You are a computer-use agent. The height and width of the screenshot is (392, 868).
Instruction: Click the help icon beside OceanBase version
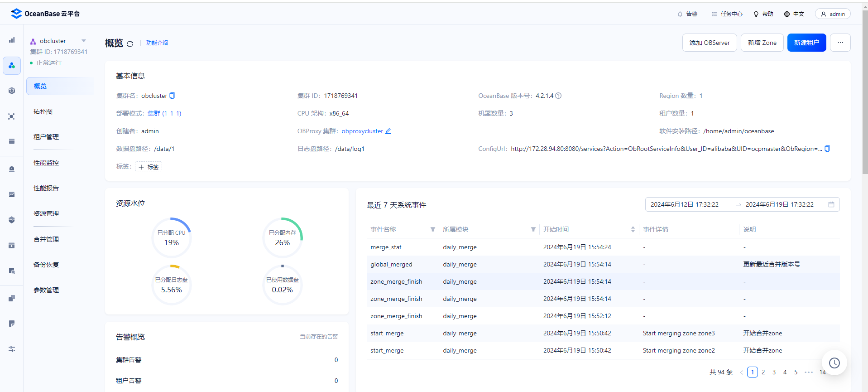(558, 96)
